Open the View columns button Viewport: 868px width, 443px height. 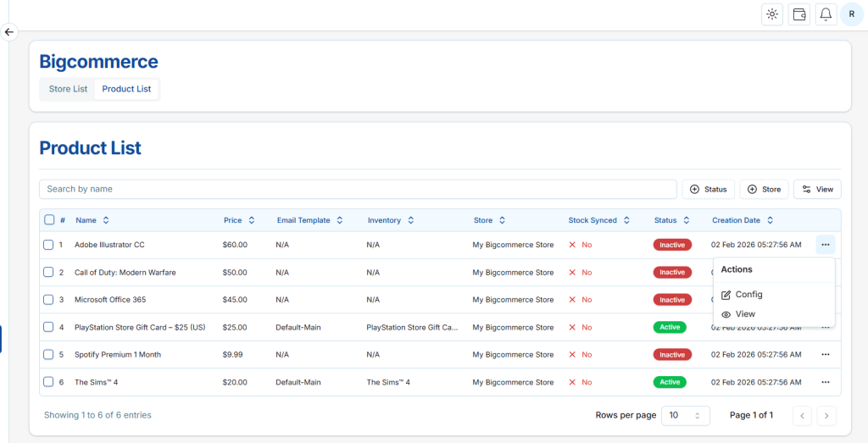point(817,189)
